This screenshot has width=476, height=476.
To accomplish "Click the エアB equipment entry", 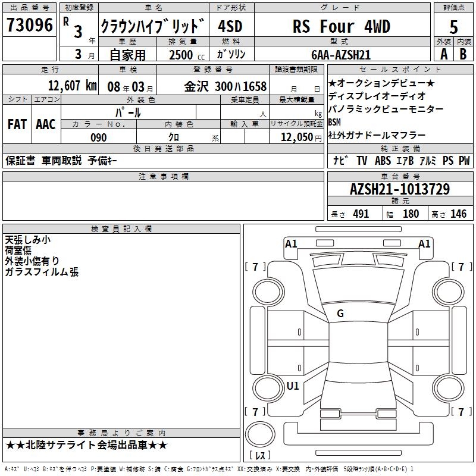I will pyautogui.click(x=405, y=161).
